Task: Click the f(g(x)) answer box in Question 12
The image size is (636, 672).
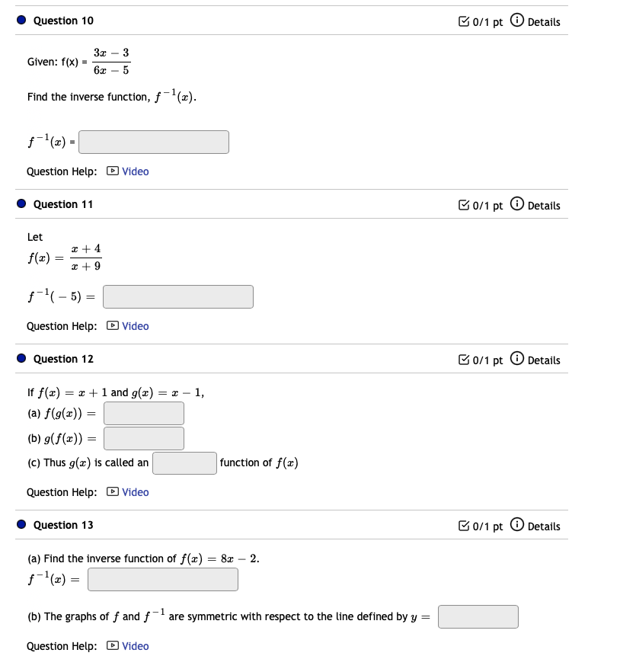Action: [143, 413]
